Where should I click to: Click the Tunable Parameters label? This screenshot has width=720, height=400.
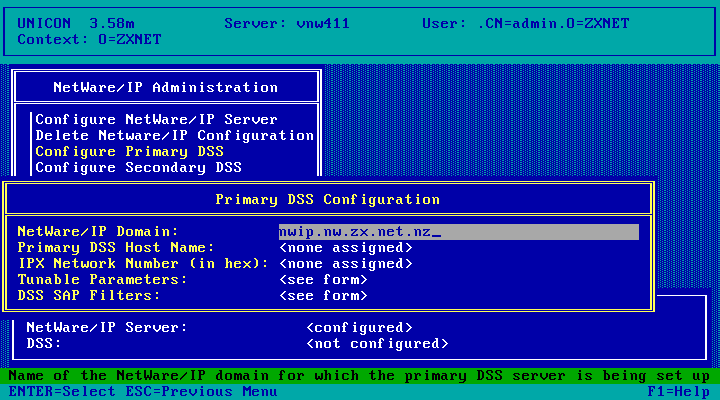[102, 280]
